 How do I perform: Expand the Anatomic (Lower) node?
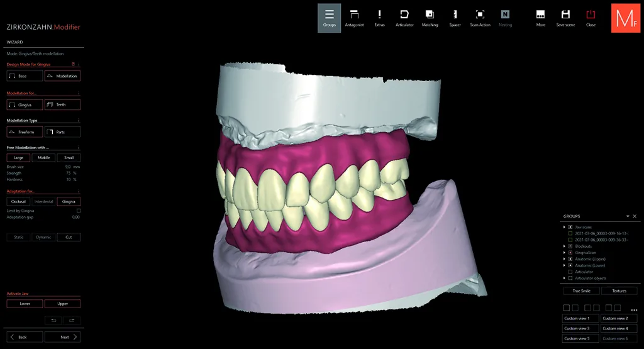click(x=564, y=265)
